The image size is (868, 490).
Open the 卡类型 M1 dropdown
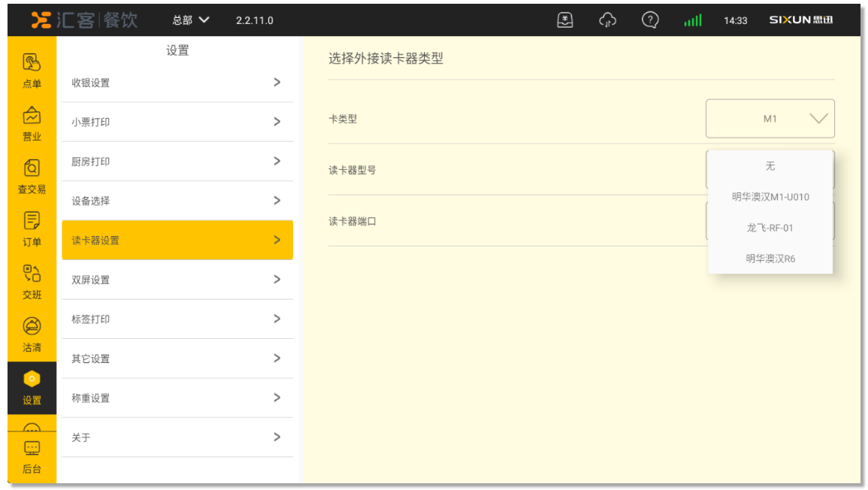(770, 119)
